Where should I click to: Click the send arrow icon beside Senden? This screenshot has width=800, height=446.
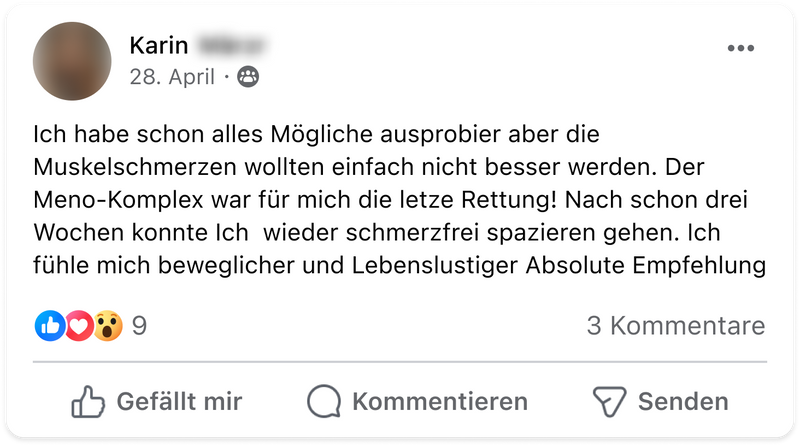[608, 402]
